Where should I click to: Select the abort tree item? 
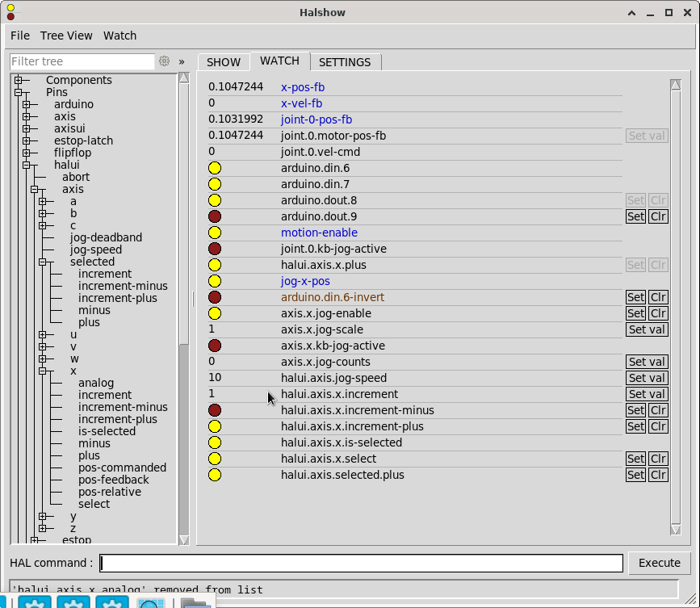76,177
